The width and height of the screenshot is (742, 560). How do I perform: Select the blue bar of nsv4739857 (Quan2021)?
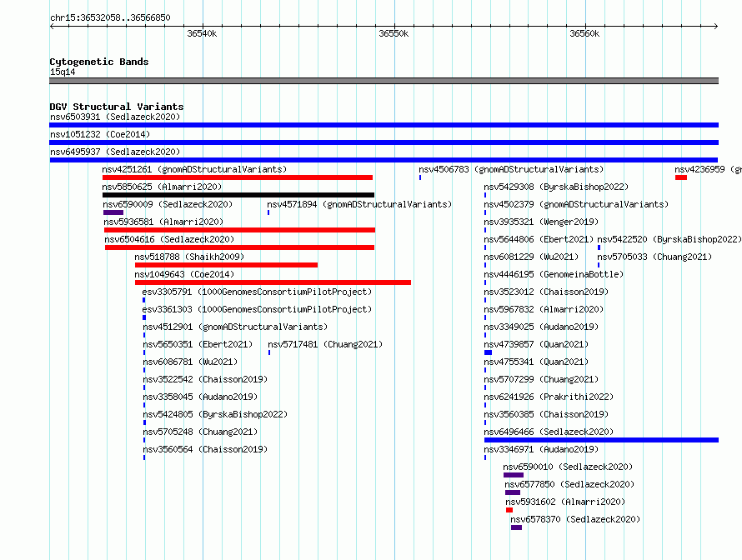click(x=488, y=352)
